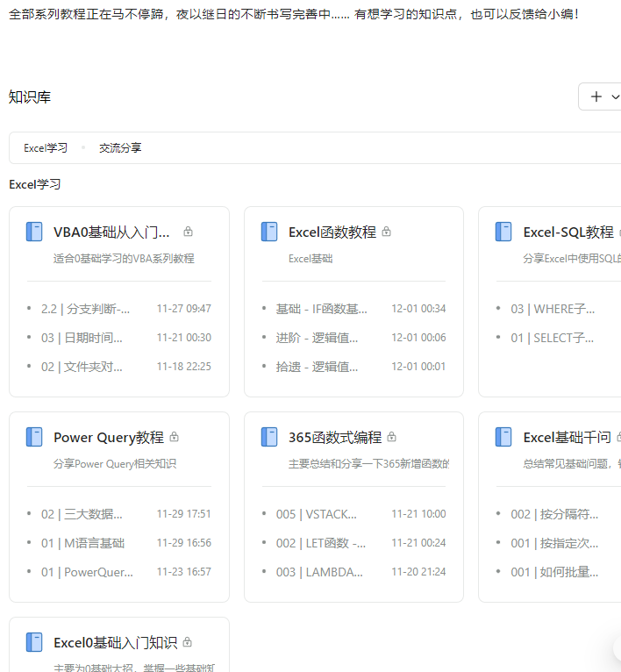
Task: Click the Excel学习 group heading above the cards
Action: click(35, 185)
